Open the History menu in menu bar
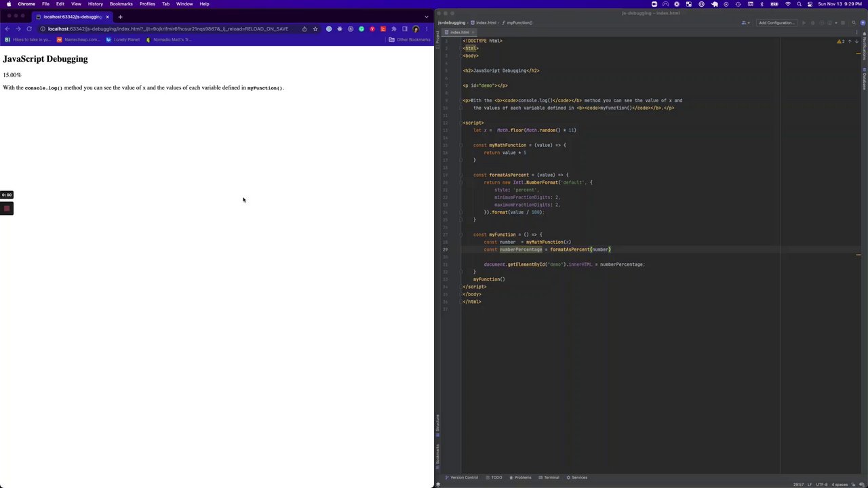 pos(96,4)
